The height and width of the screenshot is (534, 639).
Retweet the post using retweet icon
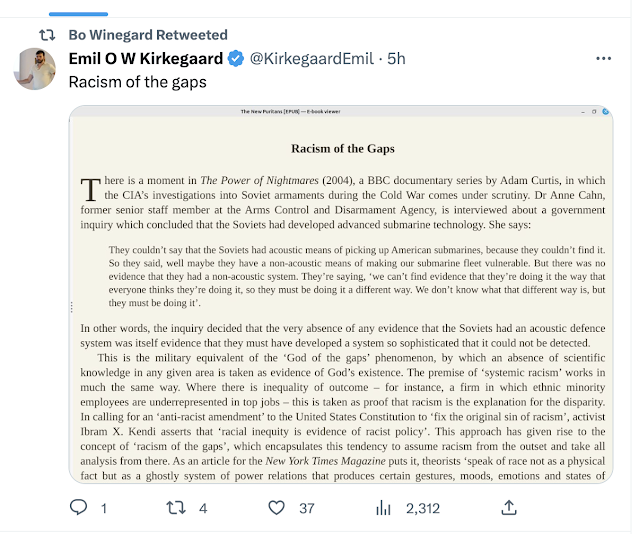(176, 508)
